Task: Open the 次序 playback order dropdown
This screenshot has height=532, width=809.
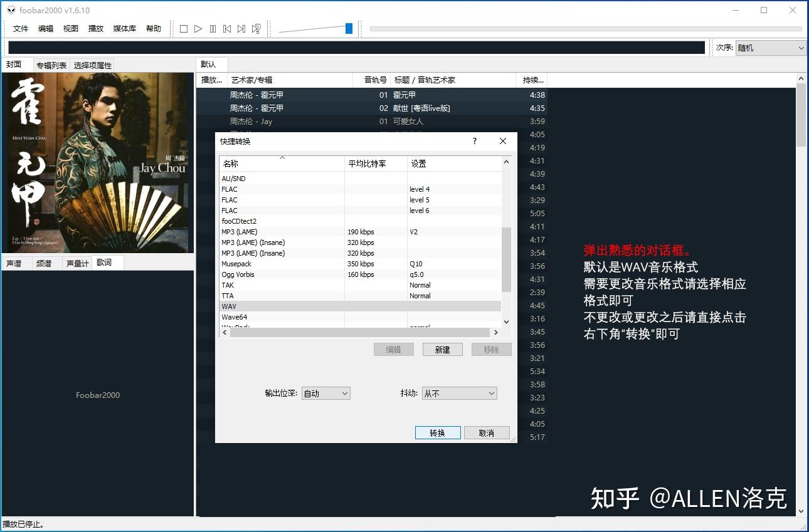Action: pos(770,48)
